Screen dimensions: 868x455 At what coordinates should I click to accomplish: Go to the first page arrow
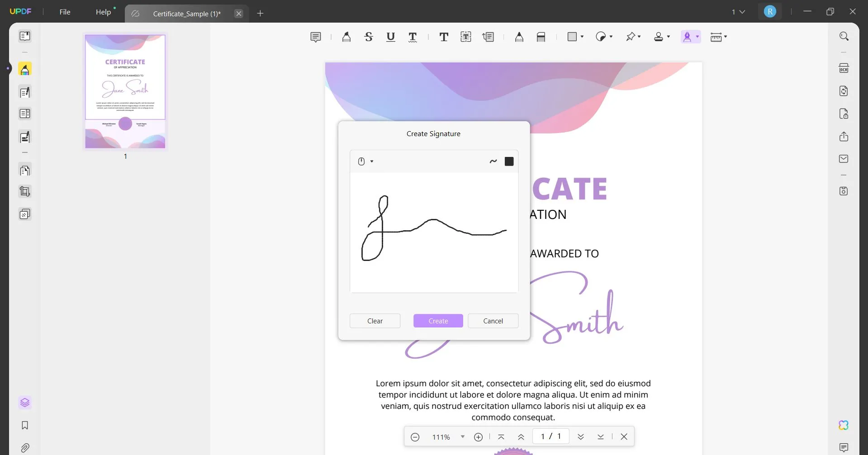click(501, 437)
